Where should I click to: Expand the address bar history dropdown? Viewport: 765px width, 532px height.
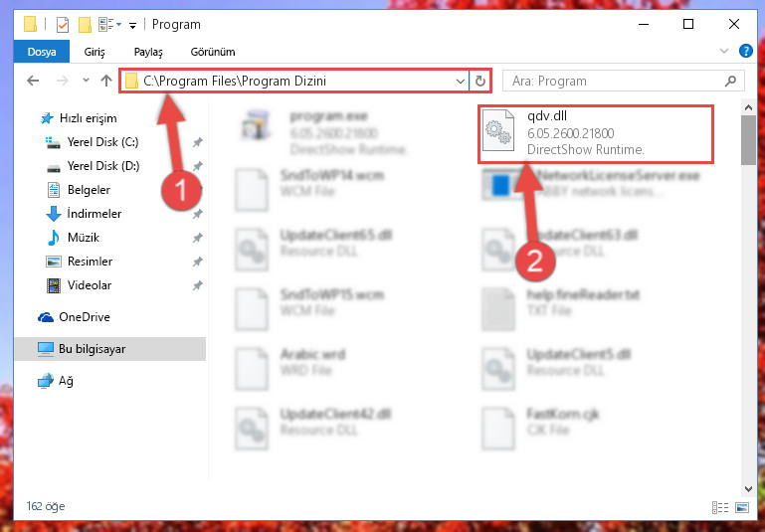[x=460, y=81]
